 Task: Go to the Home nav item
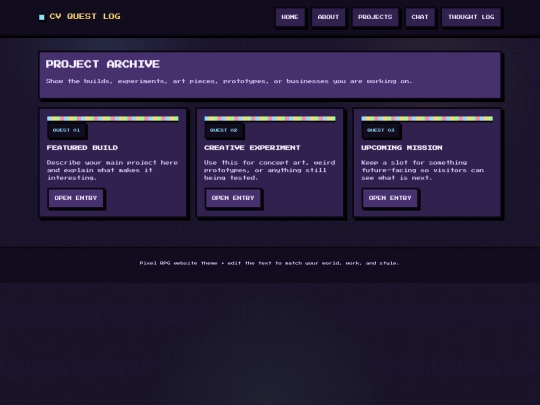(x=290, y=17)
